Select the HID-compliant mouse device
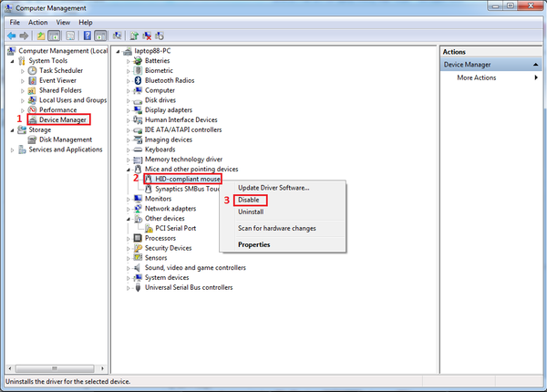This screenshot has width=547, height=392. coord(188,179)
